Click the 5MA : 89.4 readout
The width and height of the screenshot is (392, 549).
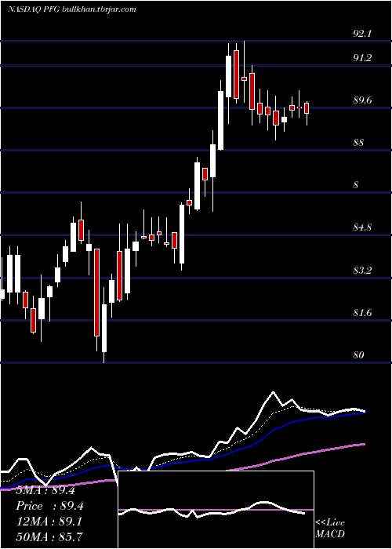[45, 490]
